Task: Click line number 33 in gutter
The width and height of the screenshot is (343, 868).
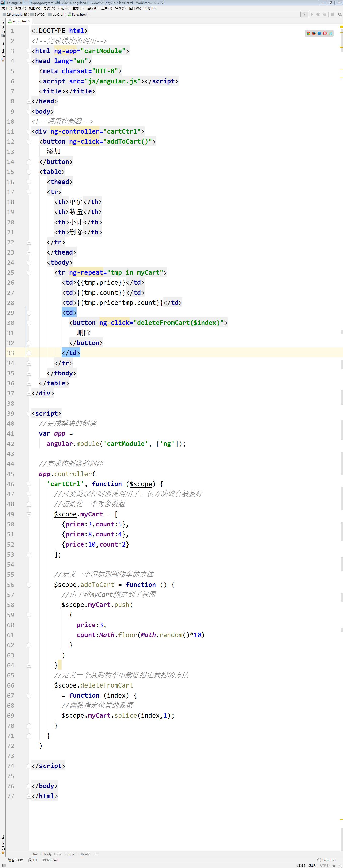Action: click(x=10, y=353)
